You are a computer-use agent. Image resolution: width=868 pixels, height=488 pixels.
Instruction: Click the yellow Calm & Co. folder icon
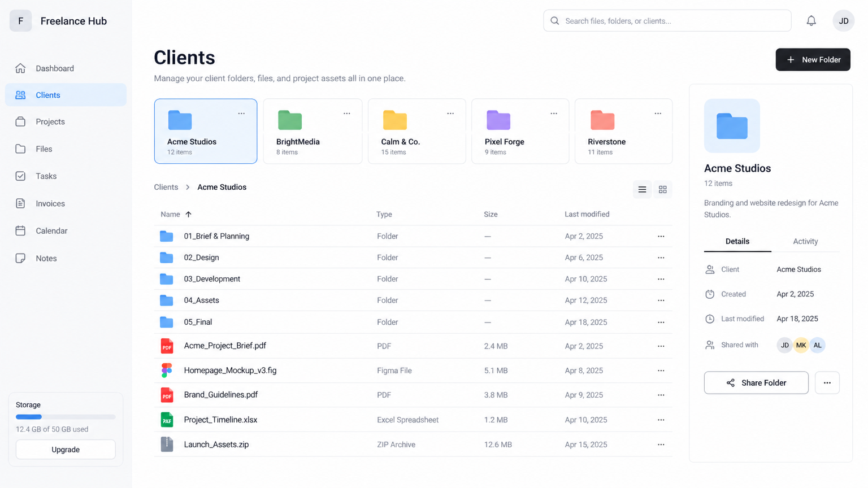click(x=394, y=120)
